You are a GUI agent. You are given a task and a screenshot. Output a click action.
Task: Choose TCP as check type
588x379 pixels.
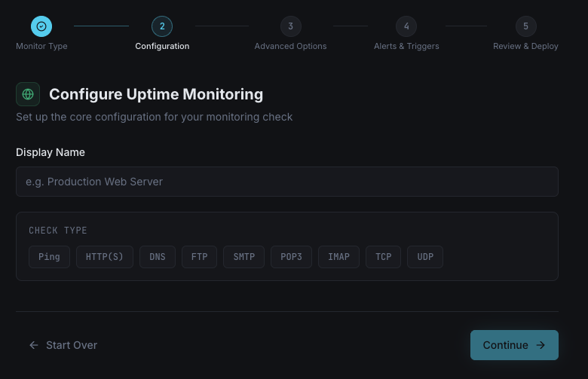(x=383, y=257)
